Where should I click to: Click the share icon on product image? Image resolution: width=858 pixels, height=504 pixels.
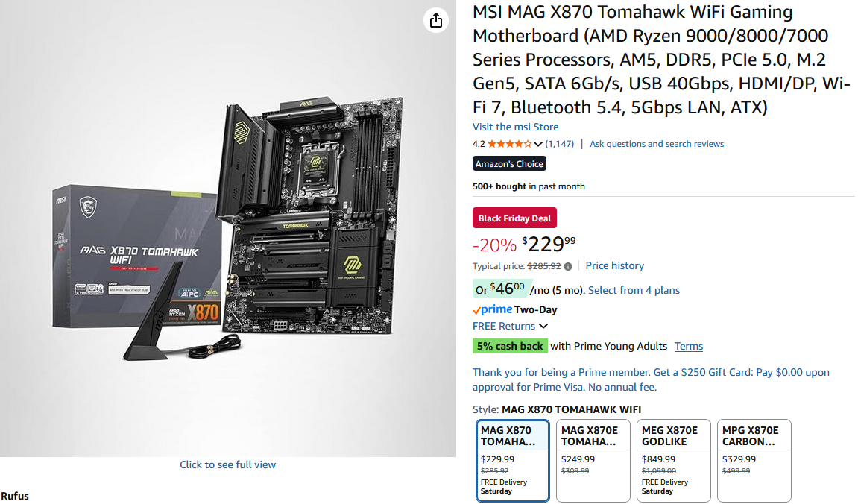point(435,20)
